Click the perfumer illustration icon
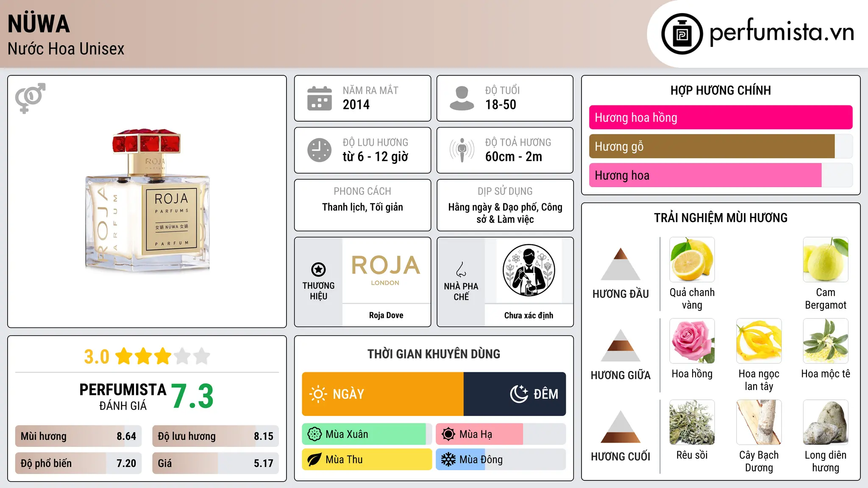The height and width of the screenshot is (488, 868). click(529, 270)
